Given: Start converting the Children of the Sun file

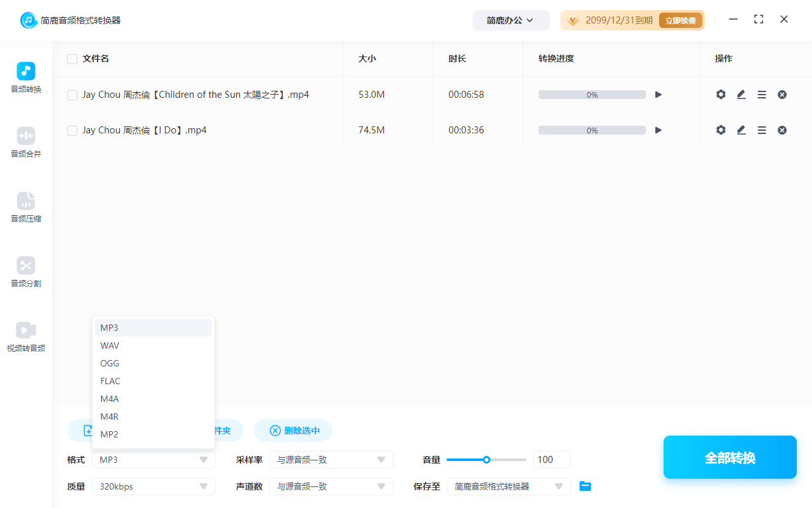Looking at the screenshot, I should [x=658, y=94].
